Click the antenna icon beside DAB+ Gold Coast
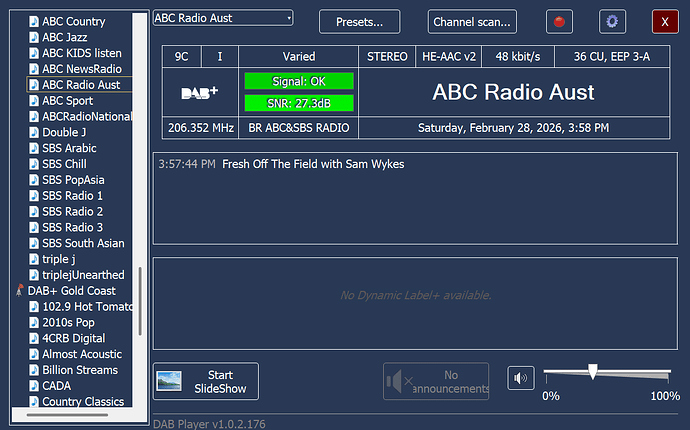The height and width of the screenshot is (430, 690). coord(20,290)
